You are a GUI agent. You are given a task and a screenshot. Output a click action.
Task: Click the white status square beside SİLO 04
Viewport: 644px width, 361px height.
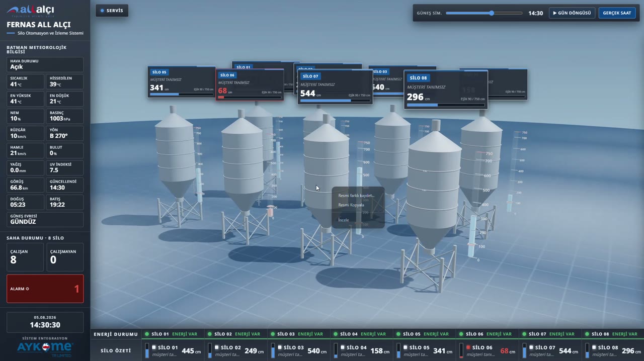point(343,347)
